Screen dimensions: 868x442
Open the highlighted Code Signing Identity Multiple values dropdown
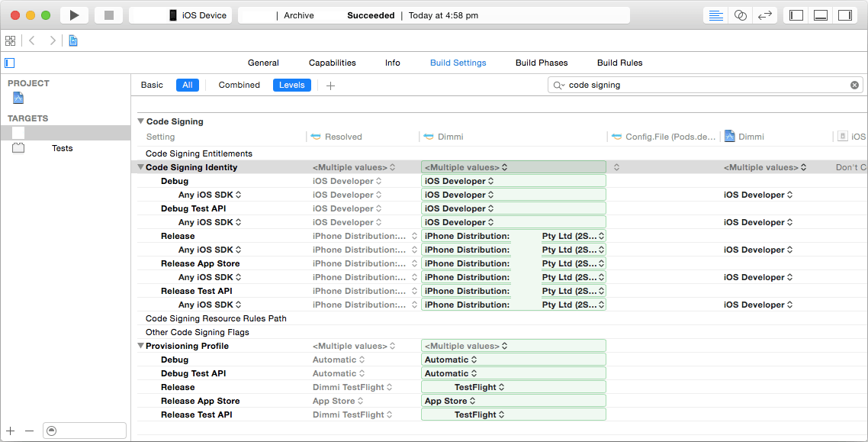coord(513,167)
